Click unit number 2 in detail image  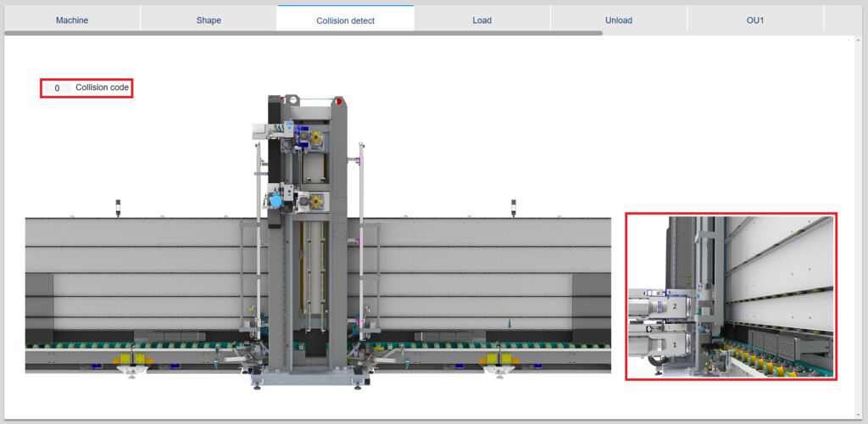tap(675, 305)
